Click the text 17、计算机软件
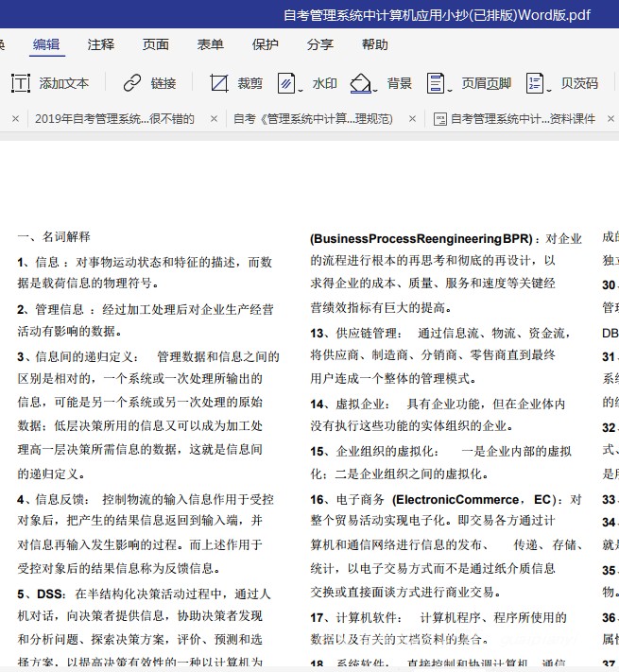The width and height of the screenshot is (619, 672). 356,617
